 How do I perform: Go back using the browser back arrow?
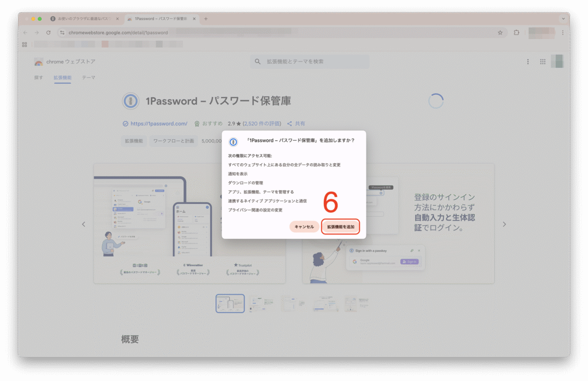tap(25, 33)
